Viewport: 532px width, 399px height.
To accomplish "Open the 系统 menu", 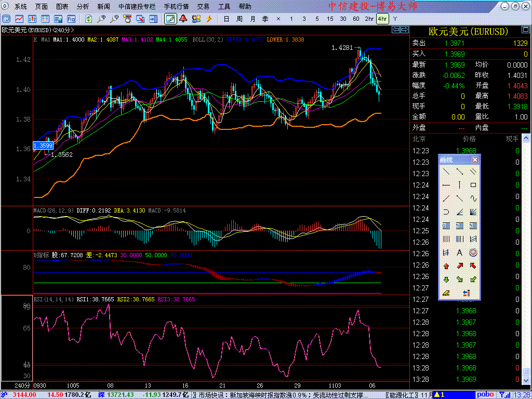I will click(x=21, y=7).
